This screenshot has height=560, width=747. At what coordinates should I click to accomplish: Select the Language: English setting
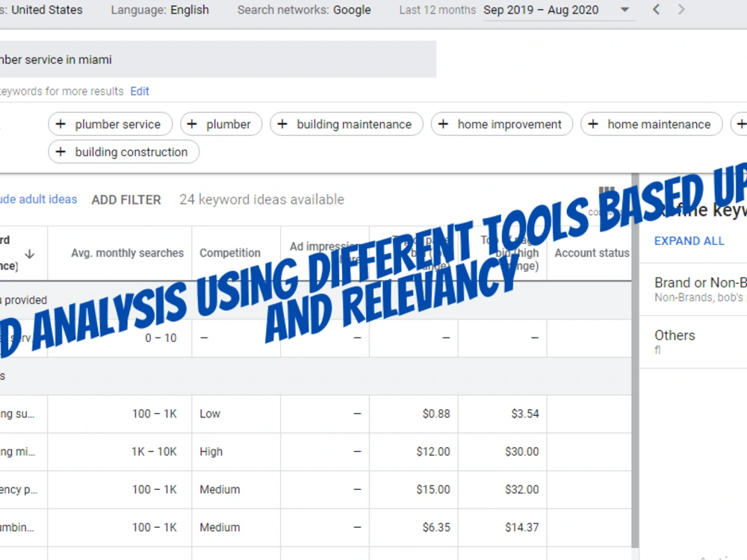click(x=160, y=10)
